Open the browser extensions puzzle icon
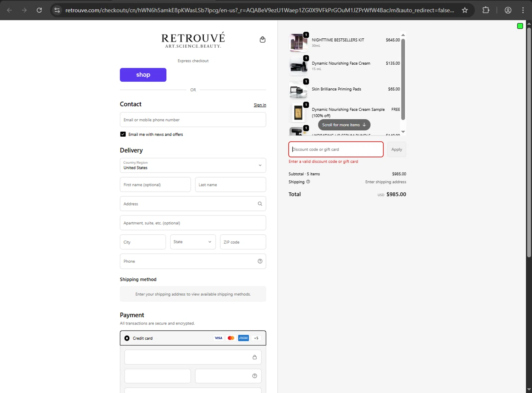The width and height of the screenshot is (532, 393). pos(486,10)
